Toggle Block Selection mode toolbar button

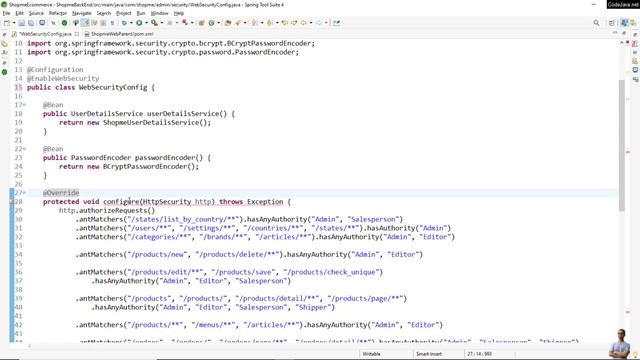point(103,23)
